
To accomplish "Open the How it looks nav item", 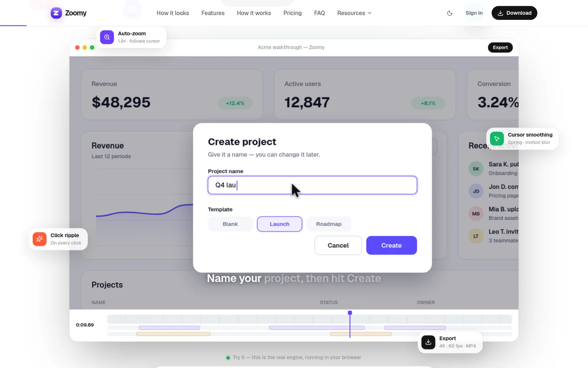I will tap(173, 13).
